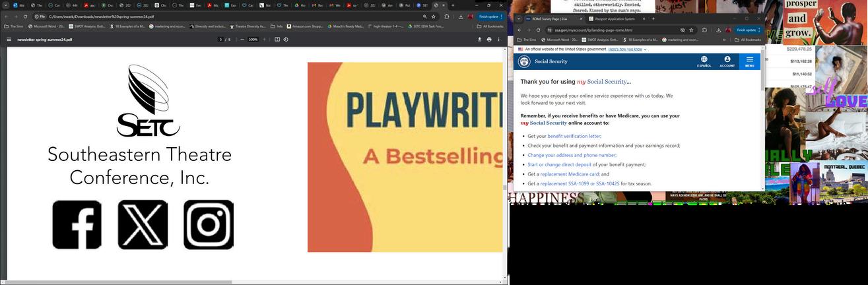The height and width of the screenshot is (285, 868).
Task: Click the X (Twitter) logo icon
Action: point(143,225)
